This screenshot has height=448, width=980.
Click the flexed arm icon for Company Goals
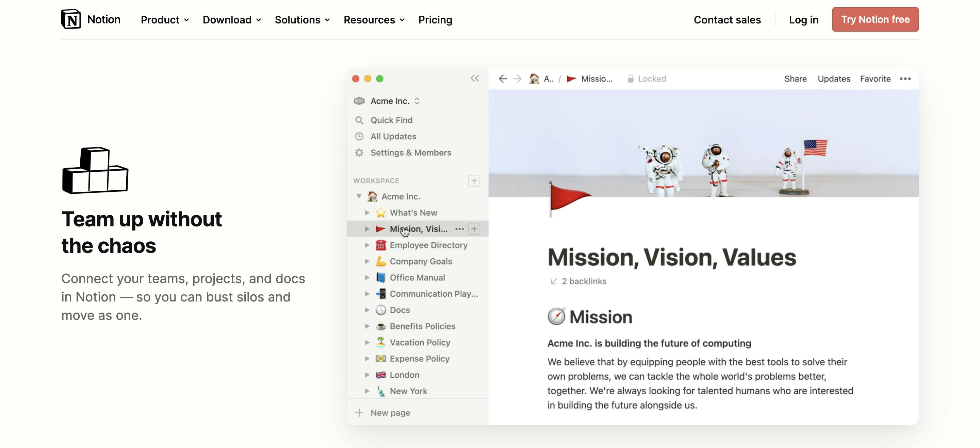coord(381,261)
